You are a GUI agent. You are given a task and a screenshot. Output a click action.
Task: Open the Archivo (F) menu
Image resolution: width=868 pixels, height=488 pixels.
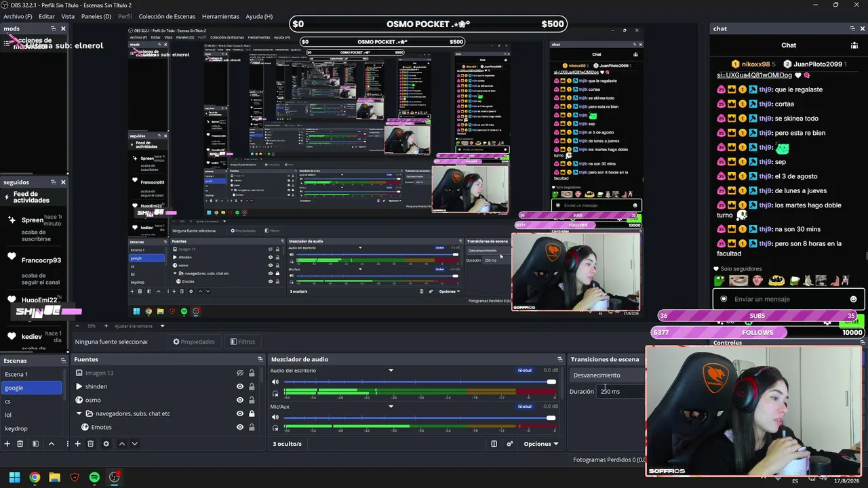point(18,16)
